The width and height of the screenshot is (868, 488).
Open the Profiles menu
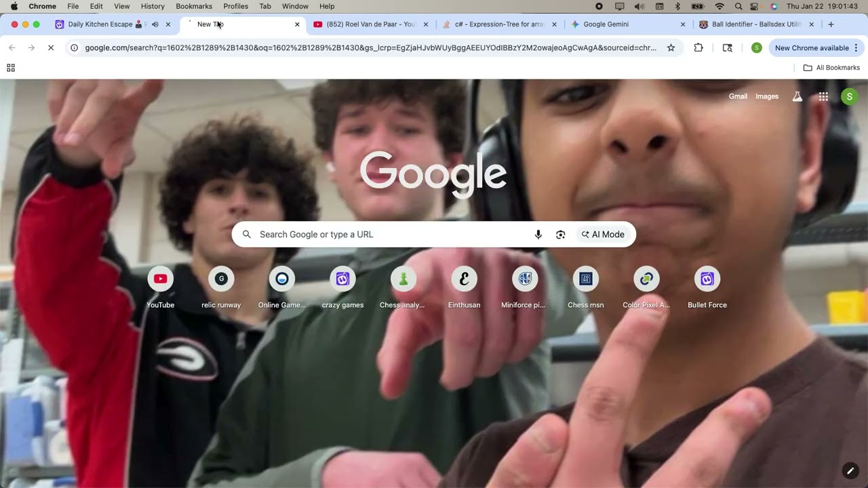(236, 6)
